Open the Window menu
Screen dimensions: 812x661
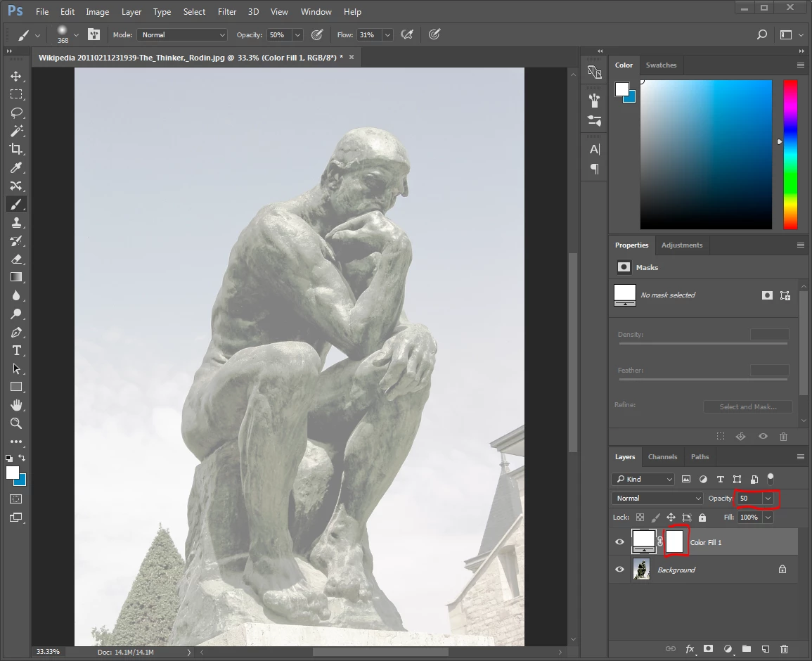click(x=316, y=11)
